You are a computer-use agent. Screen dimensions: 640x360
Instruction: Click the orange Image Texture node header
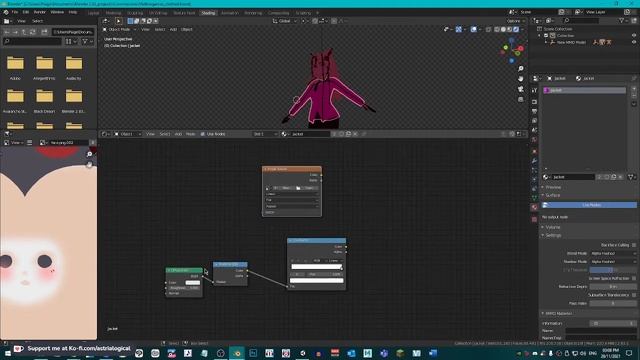pyautogui.click(x=292, y=169)
